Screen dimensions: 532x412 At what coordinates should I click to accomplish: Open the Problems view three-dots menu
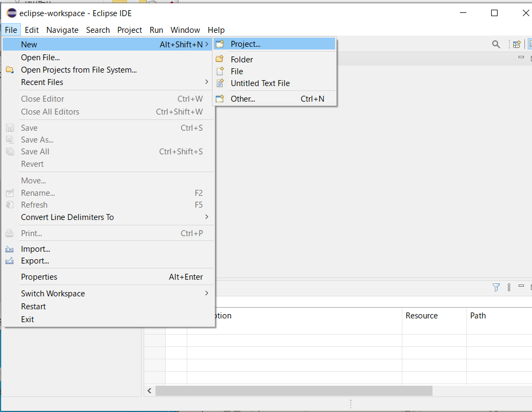509,287
